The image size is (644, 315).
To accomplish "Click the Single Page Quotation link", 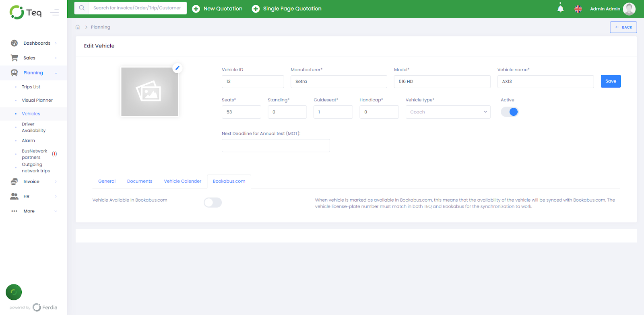I will coord(292,9).
